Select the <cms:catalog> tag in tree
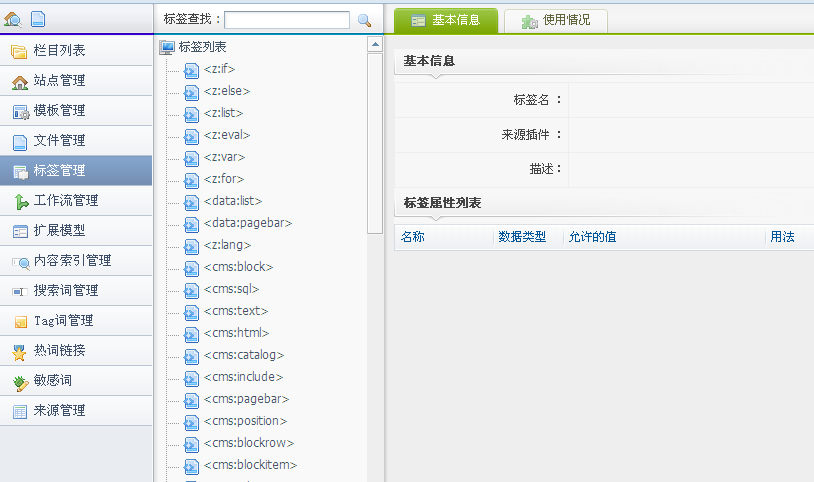 244,355
